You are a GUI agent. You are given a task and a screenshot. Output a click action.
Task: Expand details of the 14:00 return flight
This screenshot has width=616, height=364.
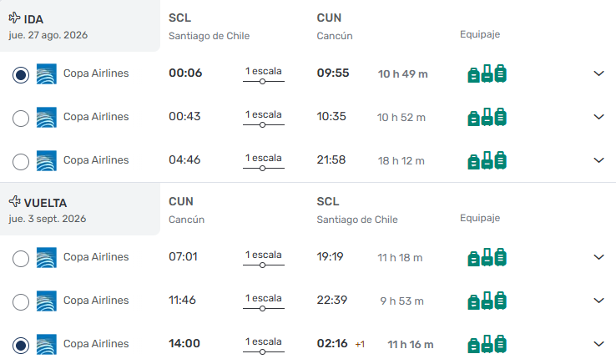tap(598, 344)
